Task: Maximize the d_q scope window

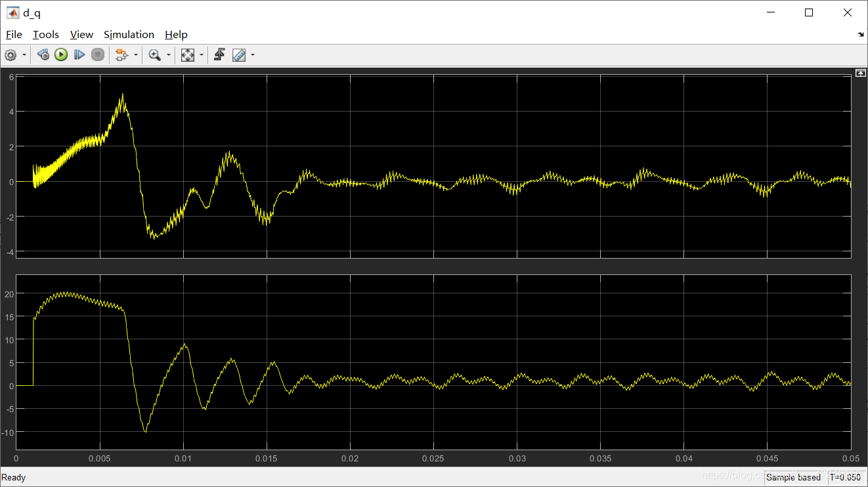Action: (809, 12)
